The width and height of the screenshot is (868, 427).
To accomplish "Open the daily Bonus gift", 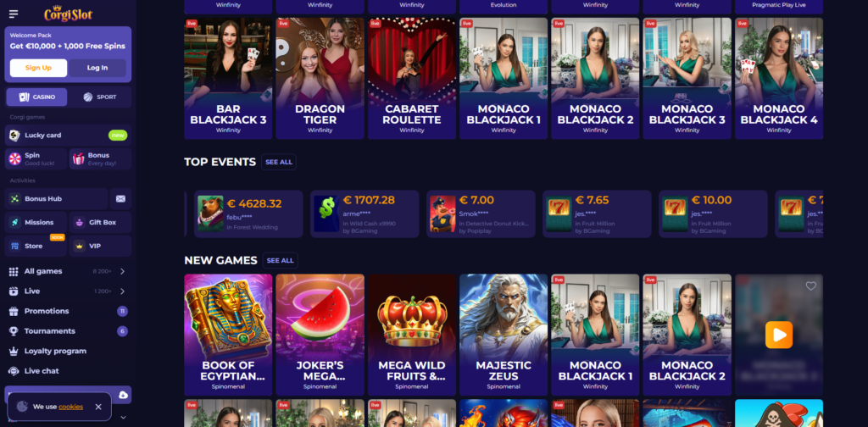I will point(100,158).
